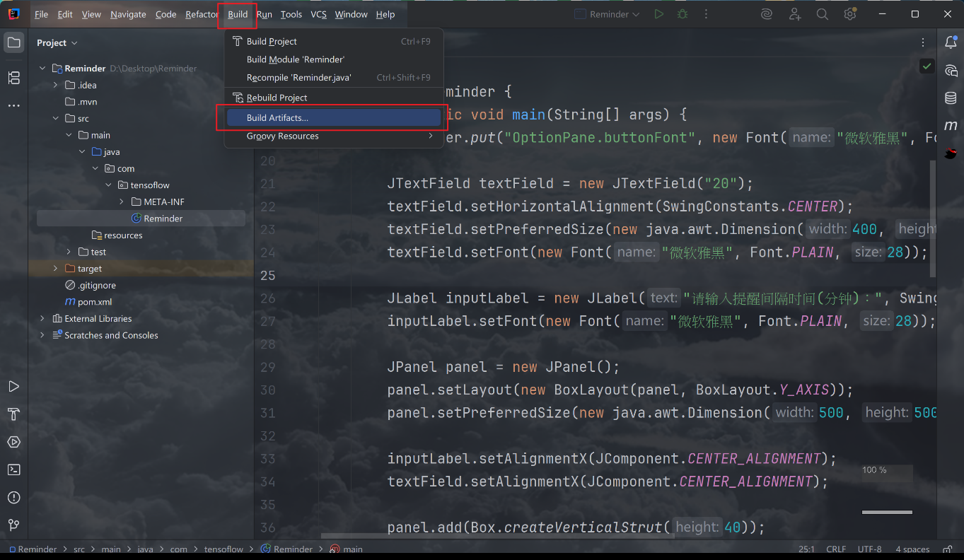The image size is (964, 560).
Task: Choose Rebuild Project menu entry
Action: click(277, 98)
